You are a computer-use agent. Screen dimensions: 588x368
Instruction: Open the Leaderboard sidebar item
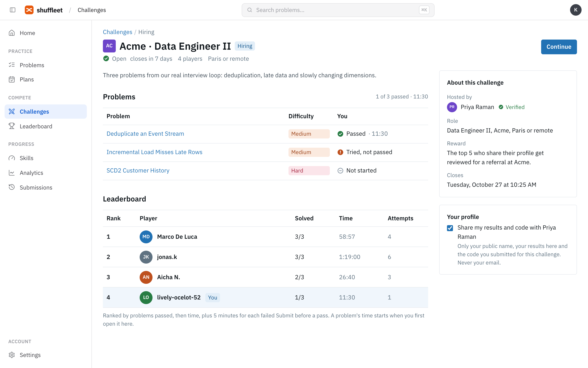coord(46,126)
